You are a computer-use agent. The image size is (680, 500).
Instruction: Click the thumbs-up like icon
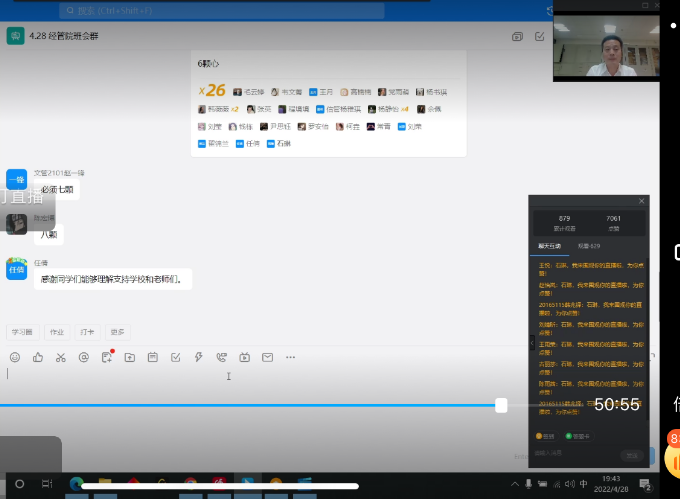(x=38, y=357)
